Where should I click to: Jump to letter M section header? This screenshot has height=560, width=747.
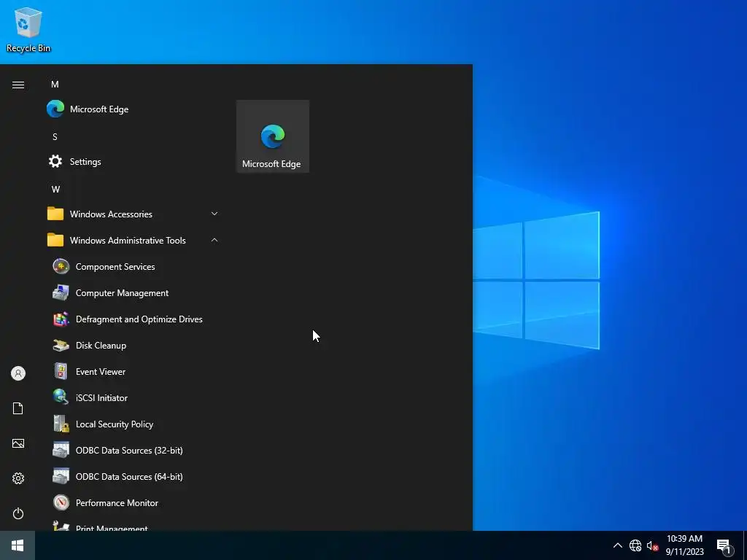click(x=55, y=85)
